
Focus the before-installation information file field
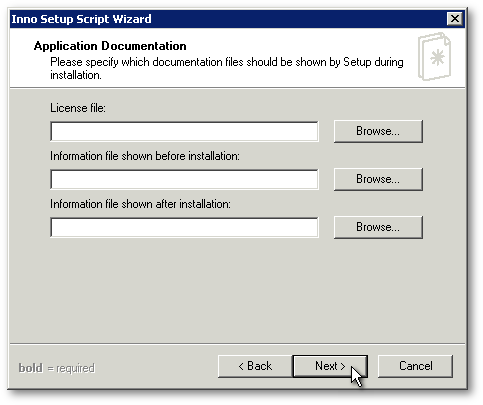click(x=184, y=179)
